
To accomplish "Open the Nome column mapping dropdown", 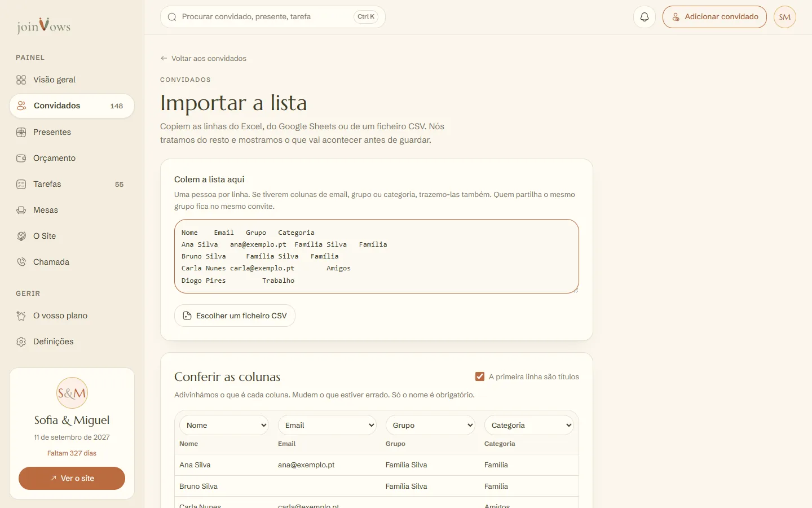I will [x=224, y=425].
